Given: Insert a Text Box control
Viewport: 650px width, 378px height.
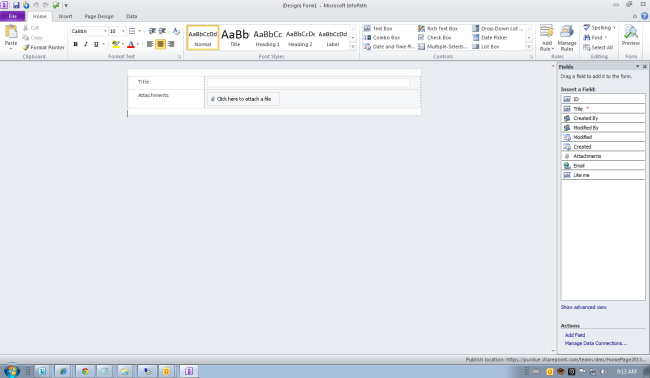Looking at the screenshot, I should point(378,29).
